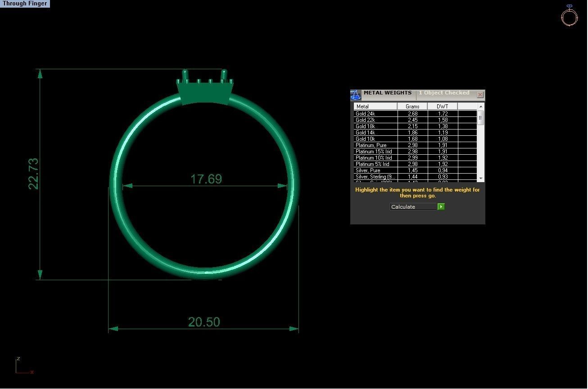Click the XZ axis indicator
The height and width of the screenshot is (389, 588).
click(24, 366)
